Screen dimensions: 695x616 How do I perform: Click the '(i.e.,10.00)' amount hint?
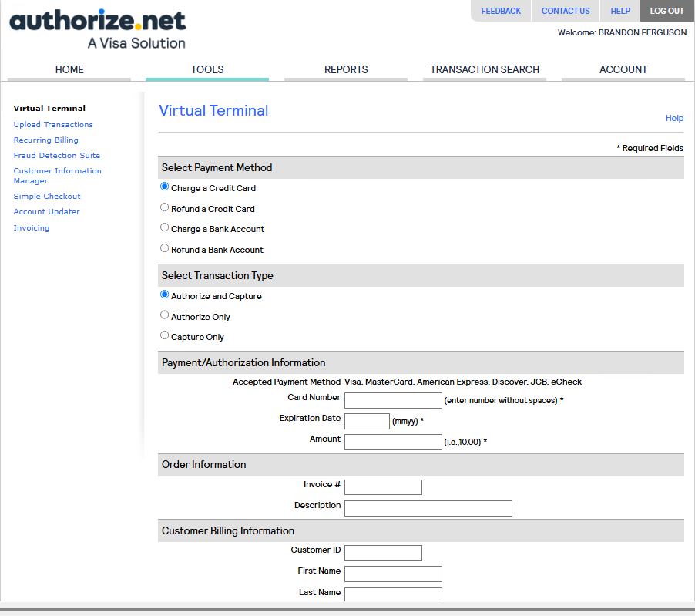click(462, 443)
